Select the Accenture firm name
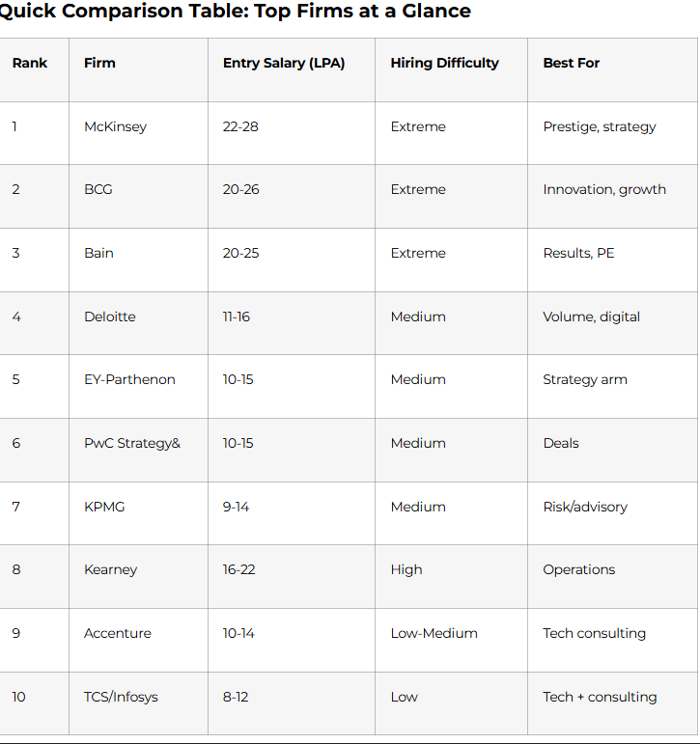The image size is (700, 744). [x=118, y=633]
